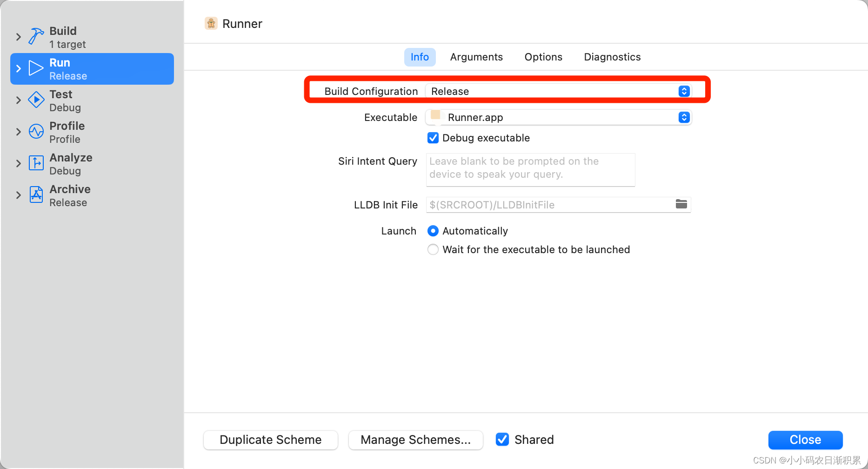Click the Run play triangle icon
Image resolution: width=868 pixels, height=469 pixels.
point(36,68)
